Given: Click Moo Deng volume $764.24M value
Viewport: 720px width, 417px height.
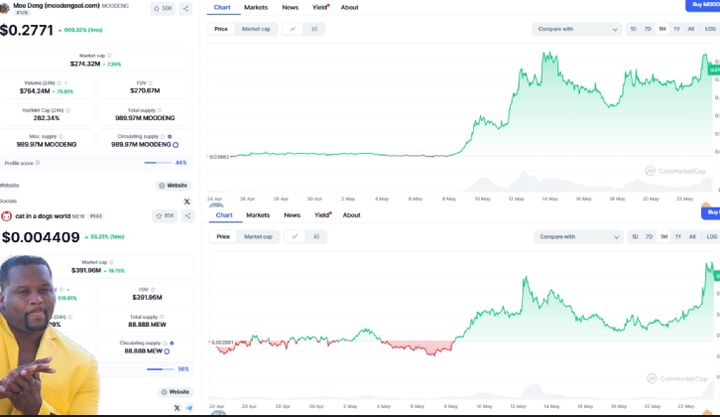Looking at the screenshot, I should 35,91.
